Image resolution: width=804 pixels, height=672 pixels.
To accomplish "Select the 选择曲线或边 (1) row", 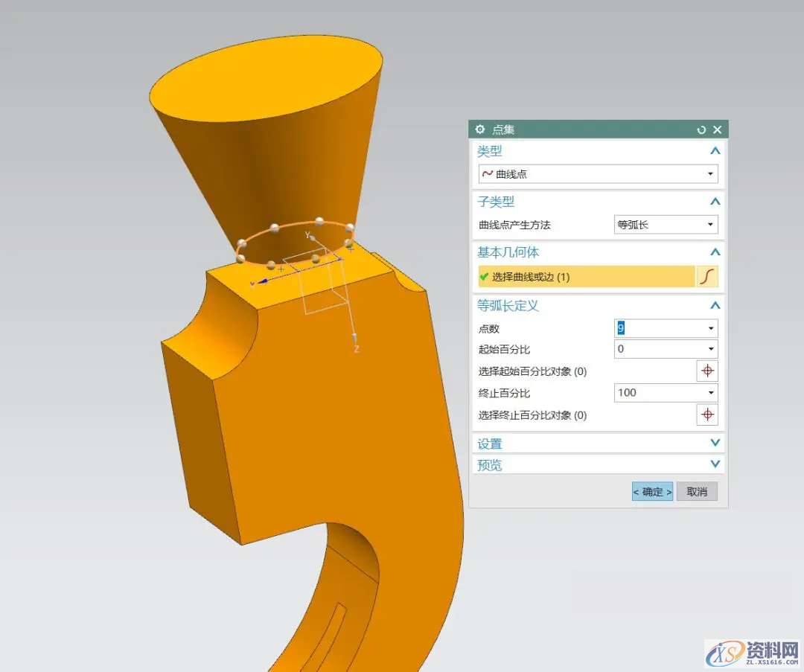I will [584, 277].
